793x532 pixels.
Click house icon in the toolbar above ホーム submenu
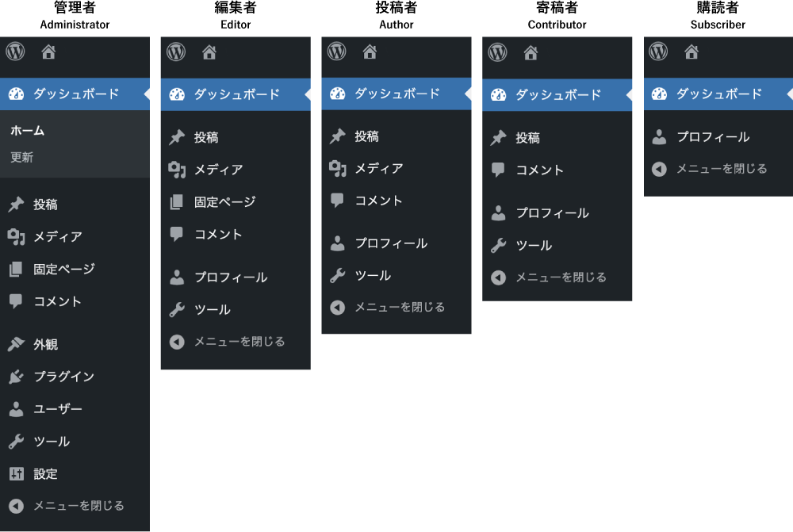[x=48, y=52]
